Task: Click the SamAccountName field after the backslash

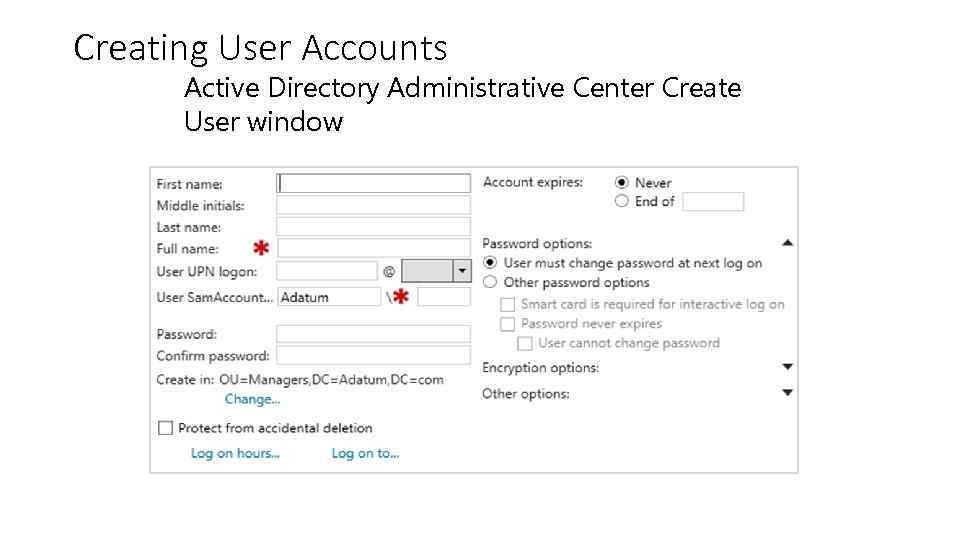Action: [x=444, y=297]
